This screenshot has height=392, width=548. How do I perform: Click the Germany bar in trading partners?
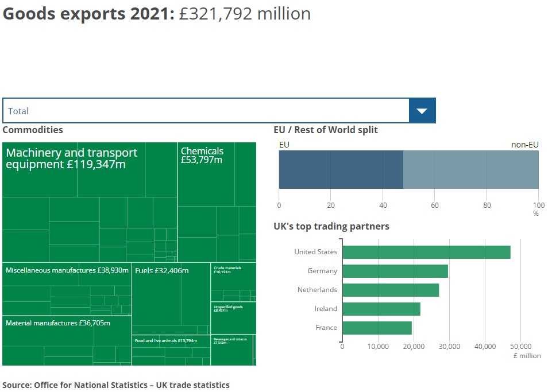click(x=395, y=271)
